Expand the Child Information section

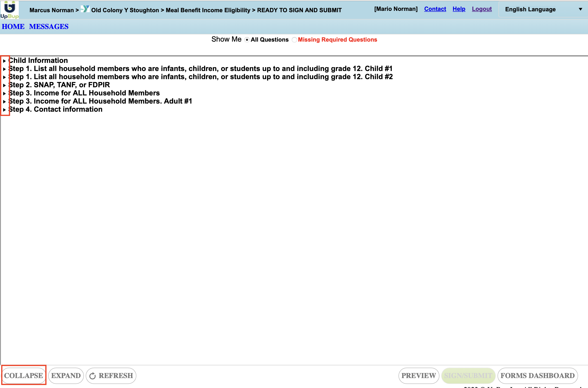tap(5, 61)
